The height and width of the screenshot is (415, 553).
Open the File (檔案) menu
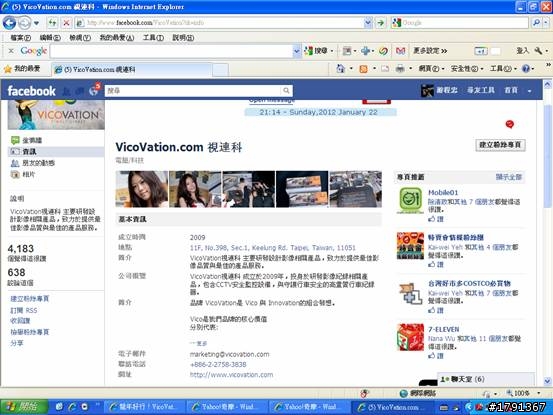pos(20,37)
